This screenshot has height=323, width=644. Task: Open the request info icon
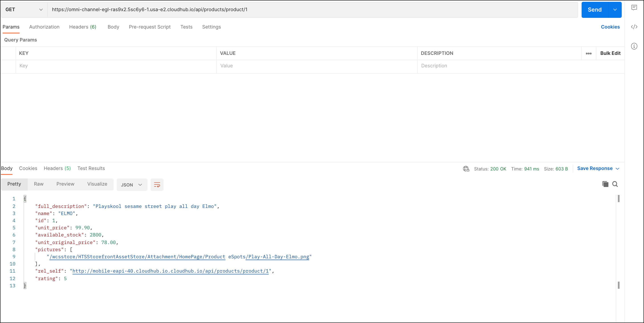click(x=634, y=46)
